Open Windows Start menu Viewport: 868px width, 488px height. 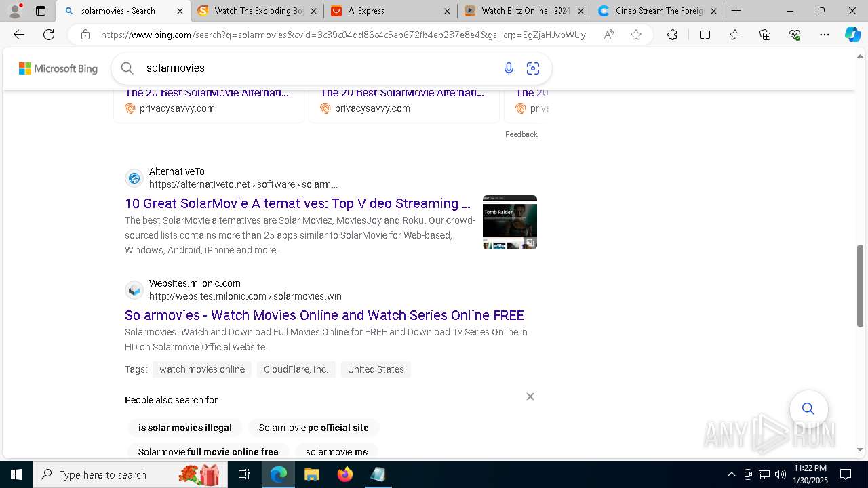click(x=16, y=474)
